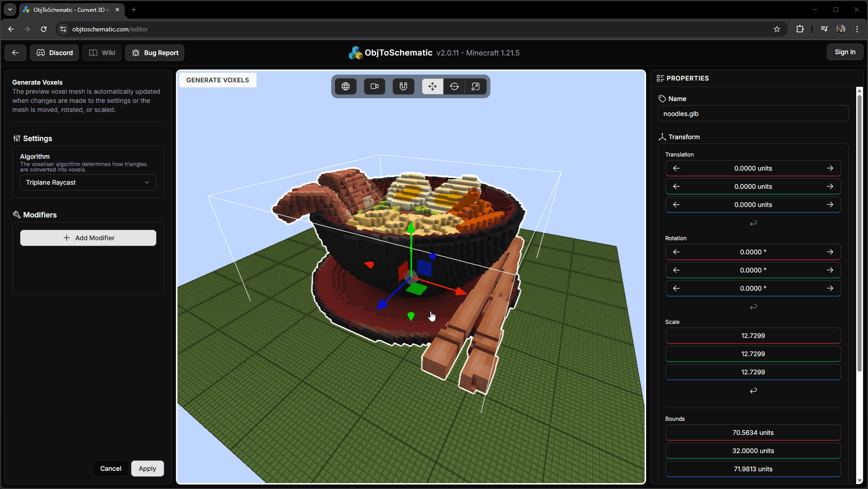Click Apply to generate voxels
This screenshot has height=489, width=868.
click(147, 469)
